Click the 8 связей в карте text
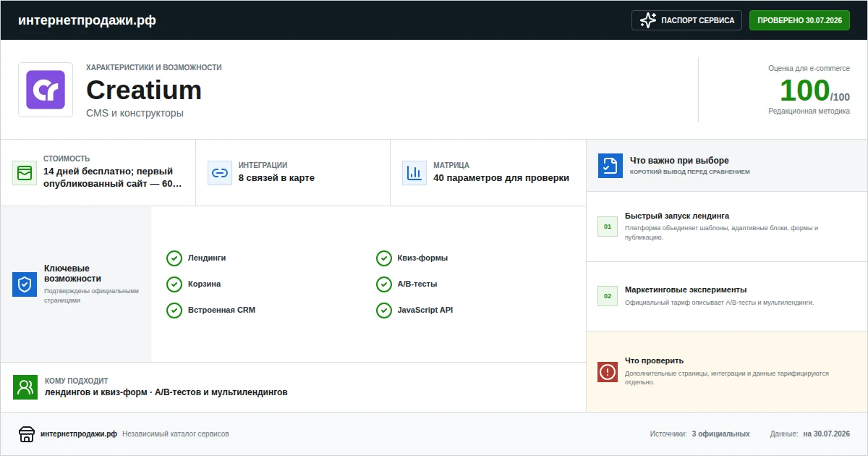The width and height of the screenshot is (868, 456). (x=276, y=178)
